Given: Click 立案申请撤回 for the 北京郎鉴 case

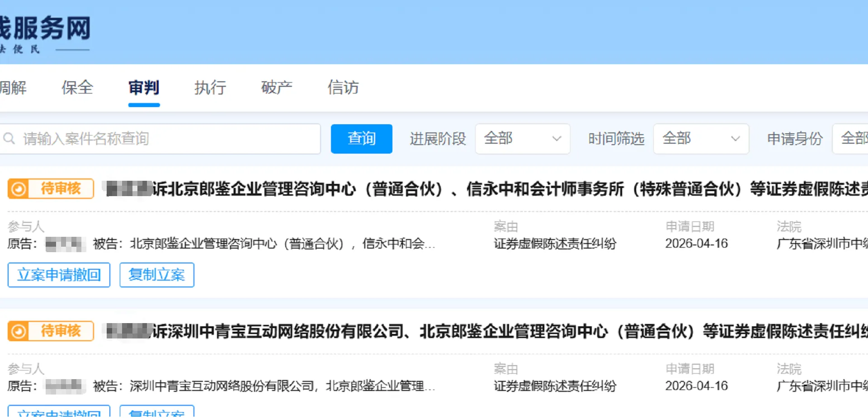Looking at the screenshot, I should 59,275.
